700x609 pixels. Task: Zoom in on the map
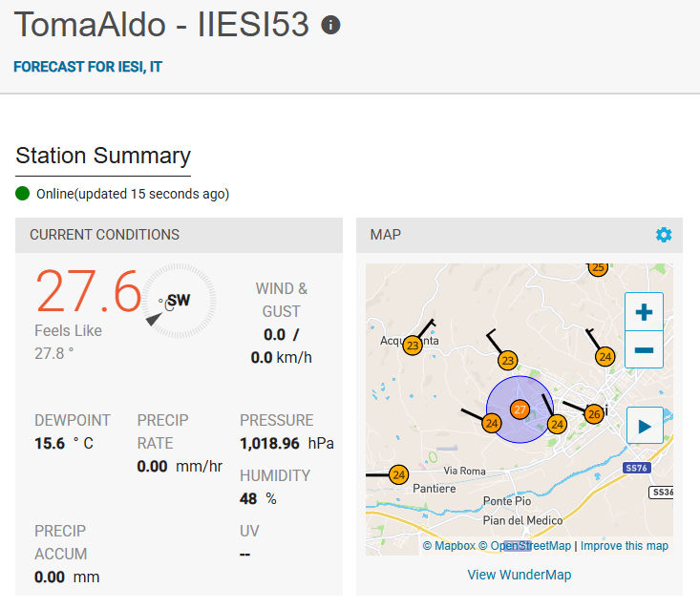(644, 311)
